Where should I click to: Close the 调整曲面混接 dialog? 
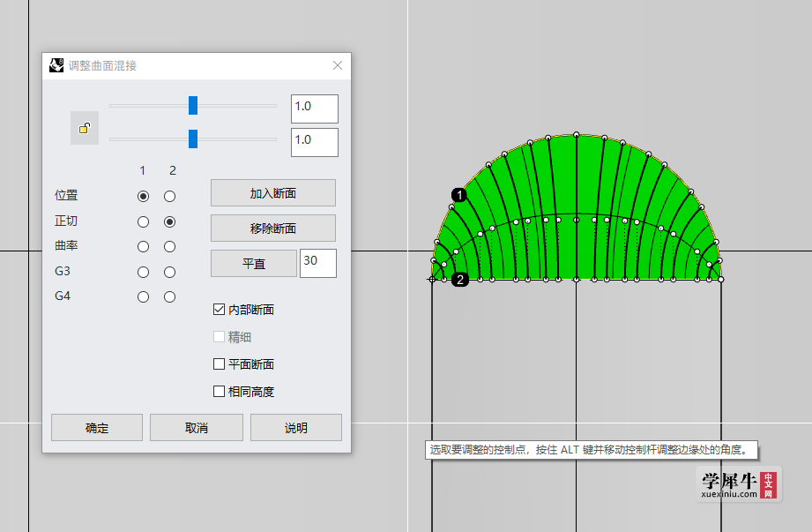click(x=338, y=65)
